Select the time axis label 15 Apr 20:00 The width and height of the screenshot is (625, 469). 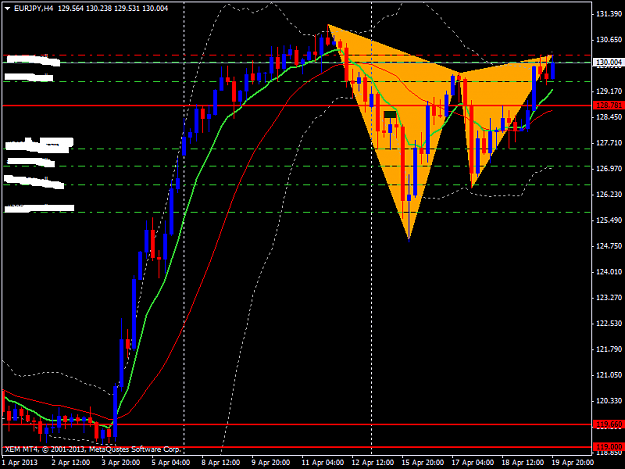(x=423, y=462)
